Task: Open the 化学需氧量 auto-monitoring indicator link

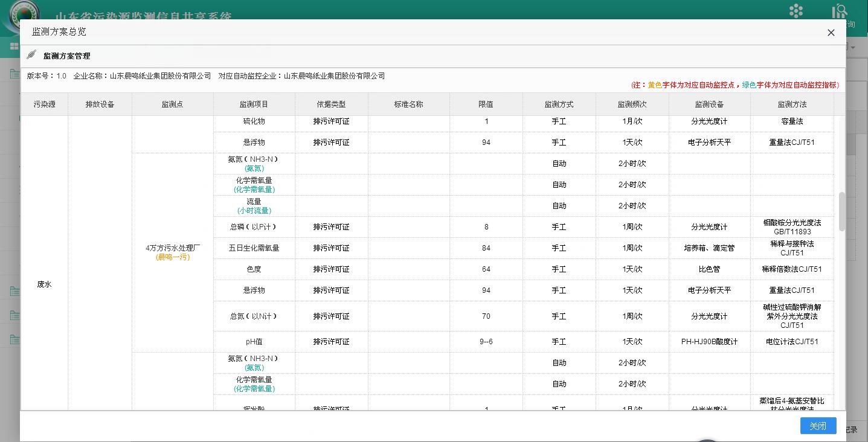Action: click(x=254, y=189)
